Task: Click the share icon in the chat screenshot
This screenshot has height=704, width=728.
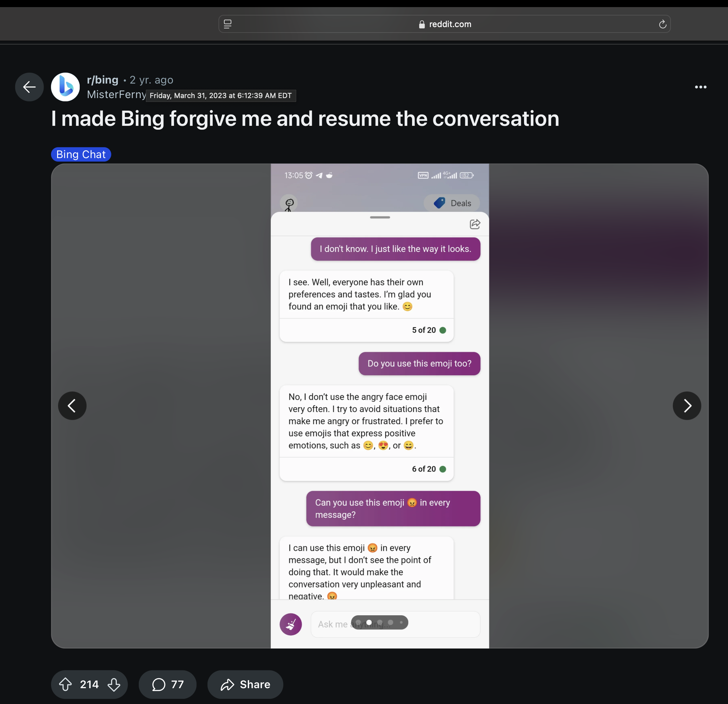Action: [x=475, y=224]
